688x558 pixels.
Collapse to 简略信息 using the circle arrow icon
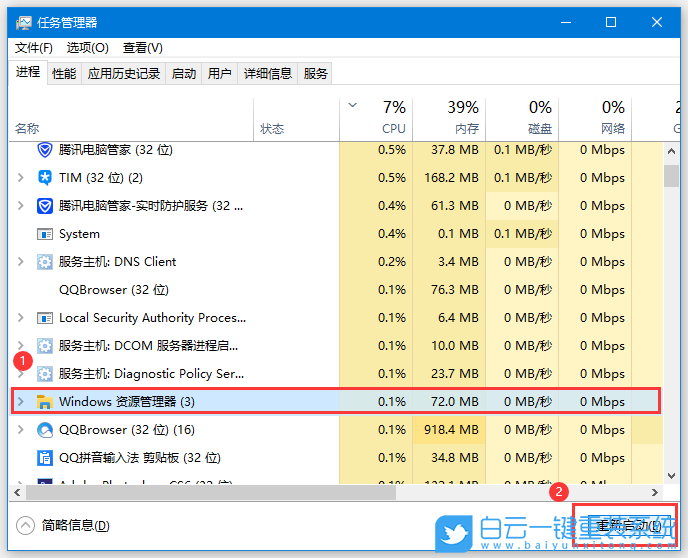(25, 526)
